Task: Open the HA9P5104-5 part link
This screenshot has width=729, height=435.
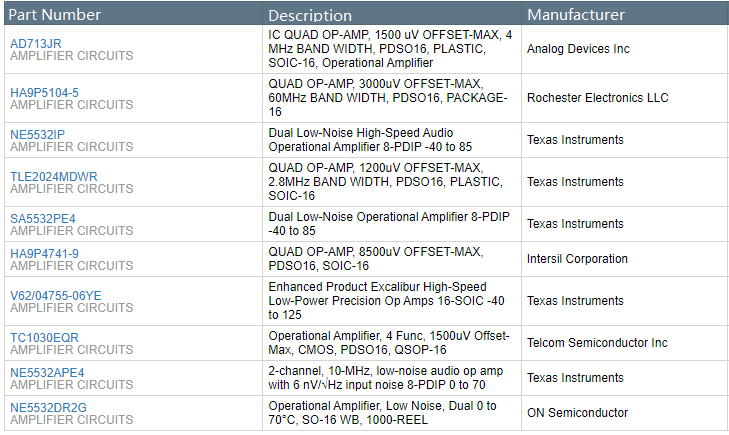Action: [x=44, y=92]
